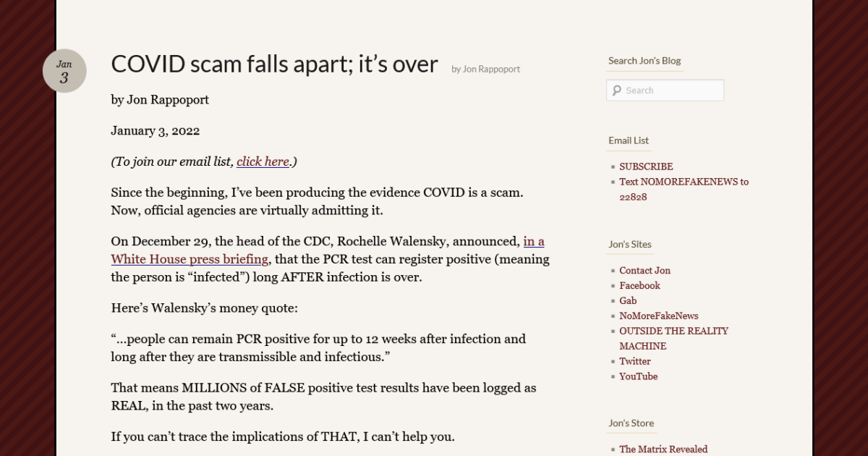The image size is (868, 456).
Task: Click the Jan 3 date badge
Action: pyautogui.click(x=64, y=70)
